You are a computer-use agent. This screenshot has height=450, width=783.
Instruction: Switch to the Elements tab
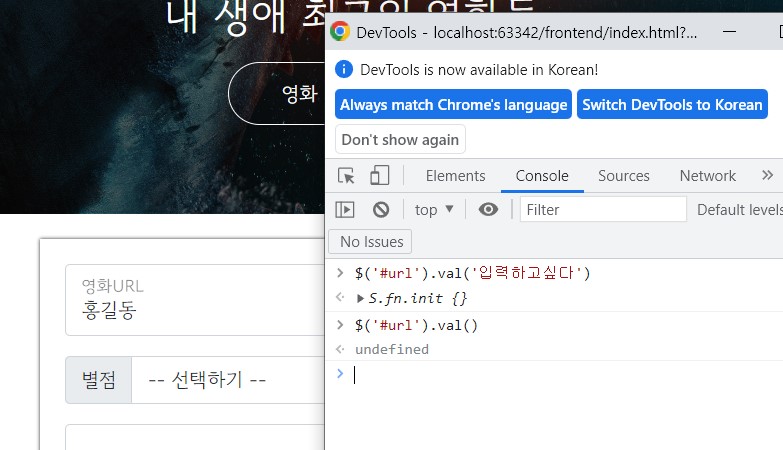[x=455, y=176]
